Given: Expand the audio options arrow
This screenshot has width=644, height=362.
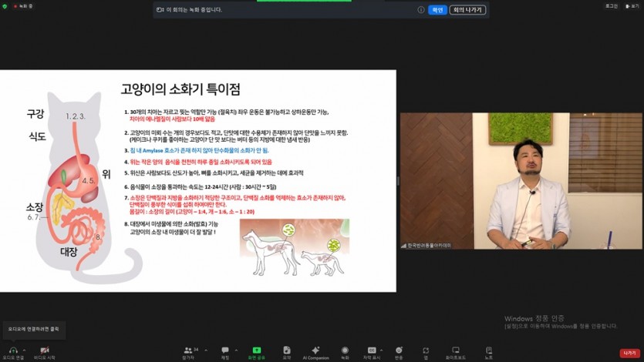Looking at the screenshot, I should click(x=24, y=350).
